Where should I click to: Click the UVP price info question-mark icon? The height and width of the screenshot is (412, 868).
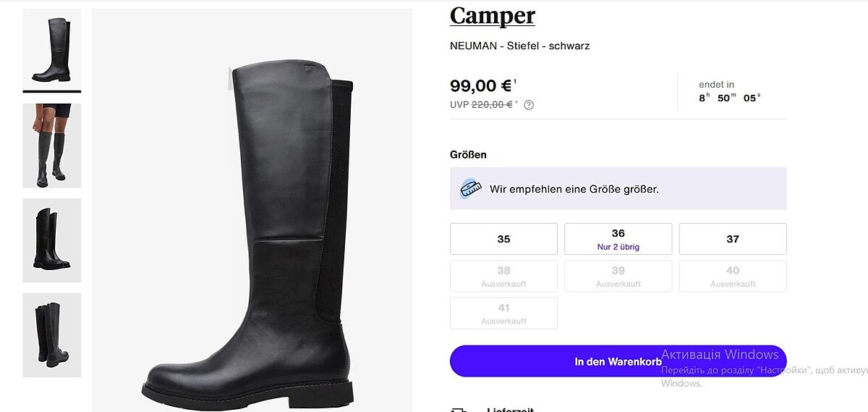pos(529,105)
